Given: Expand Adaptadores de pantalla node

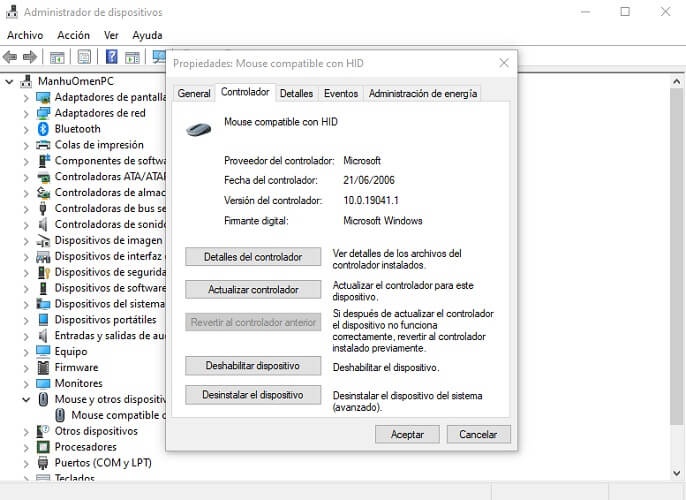Looking at the screenshot, I should click(26, 98).
